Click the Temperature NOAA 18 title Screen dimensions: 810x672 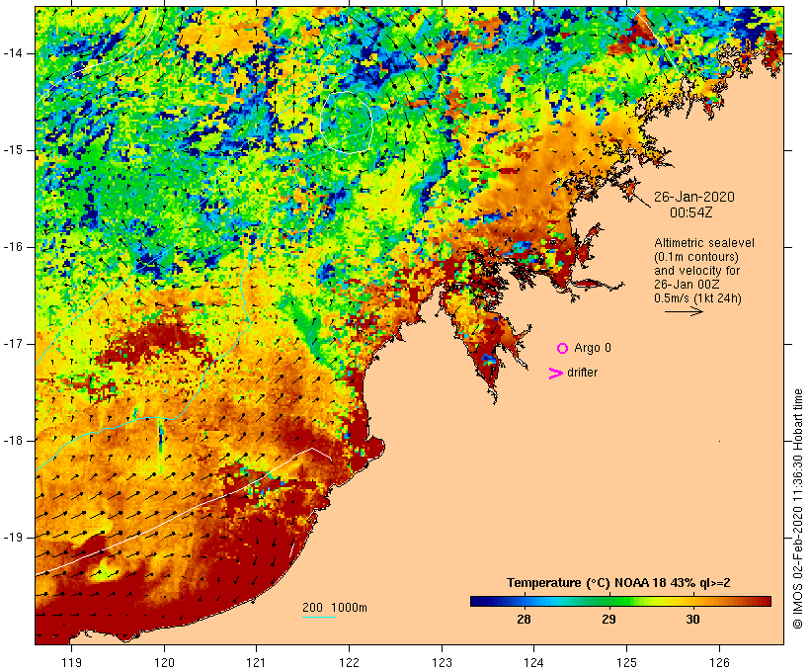coord(618,583)
